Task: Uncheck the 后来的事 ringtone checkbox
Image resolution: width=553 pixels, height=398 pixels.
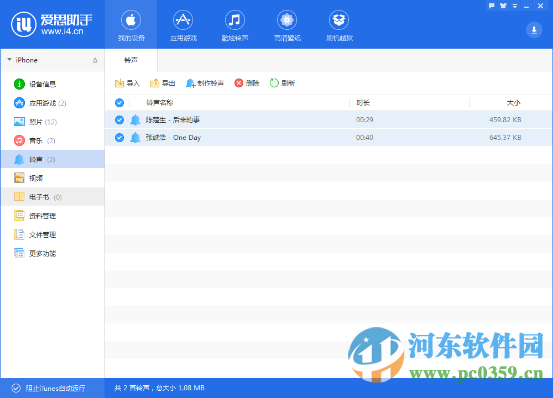Action: tap(120, 120)
